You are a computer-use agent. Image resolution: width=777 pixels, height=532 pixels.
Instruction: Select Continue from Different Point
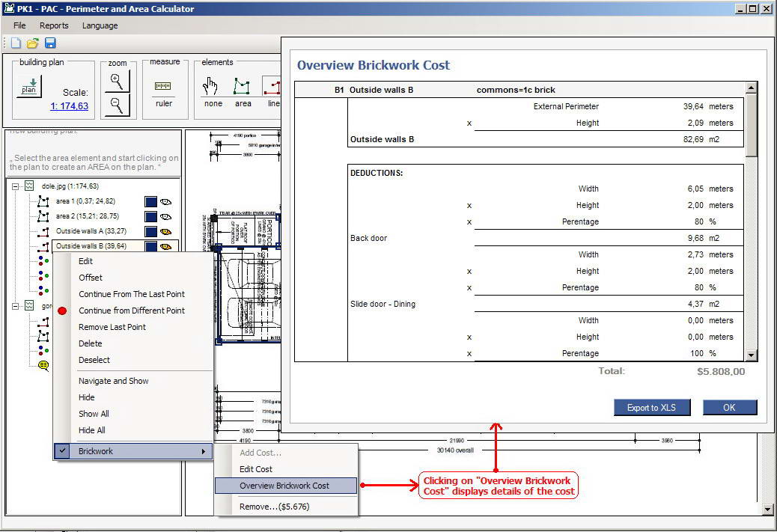point(132,311)
